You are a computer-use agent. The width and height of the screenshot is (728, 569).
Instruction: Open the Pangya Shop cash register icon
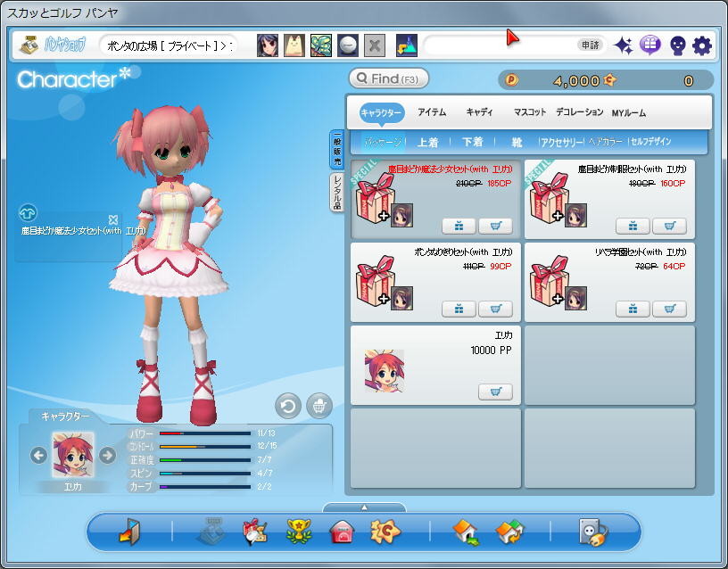pos(29,45)
